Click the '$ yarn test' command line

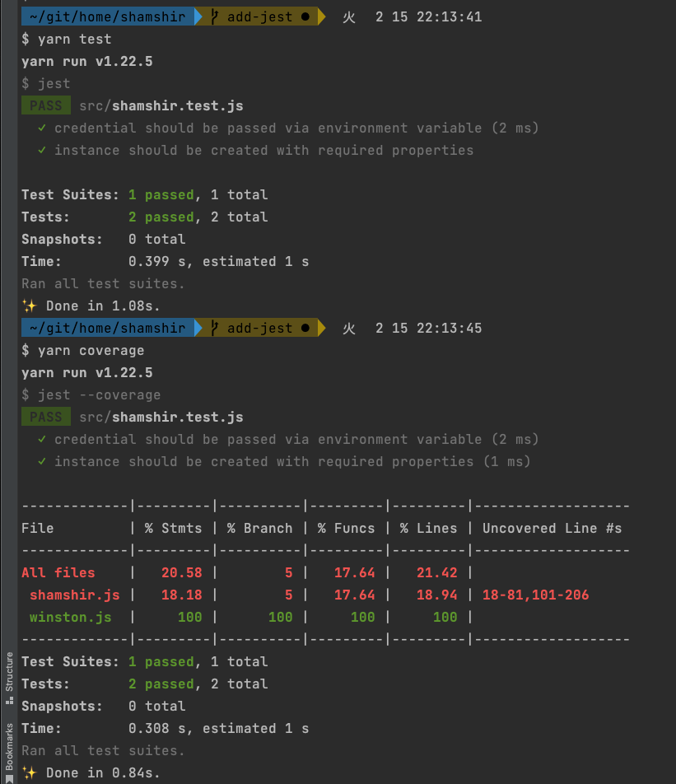coord(67,39)
